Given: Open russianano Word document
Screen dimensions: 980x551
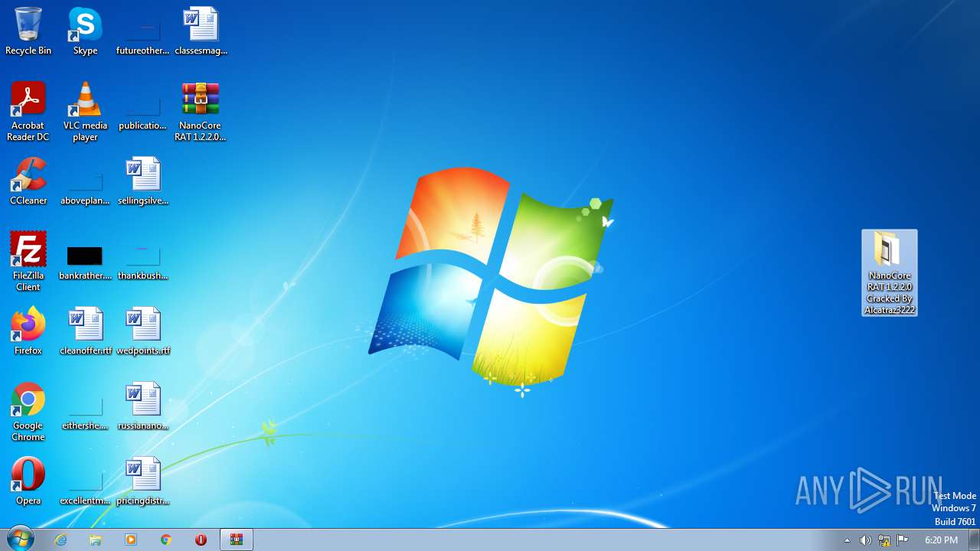Looking at the screenshot, I should (142, 406).
